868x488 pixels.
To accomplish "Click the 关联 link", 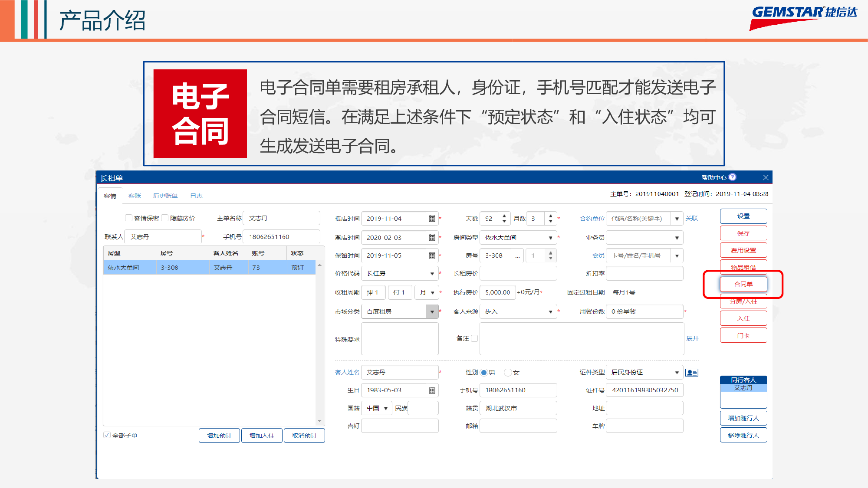I will tap(692, 218).
